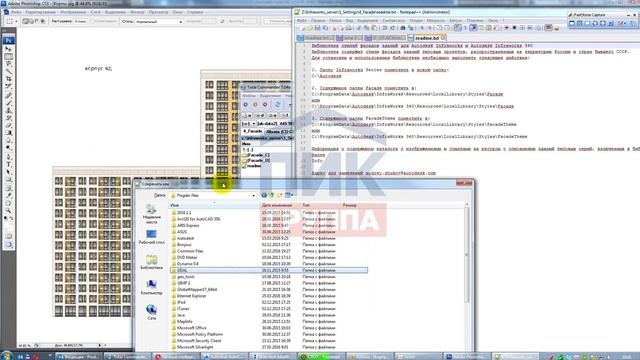Open the Фильтр menu in Photoshop
The width and height of the screenshot is (640, 360).
click(x=137, y=12)
